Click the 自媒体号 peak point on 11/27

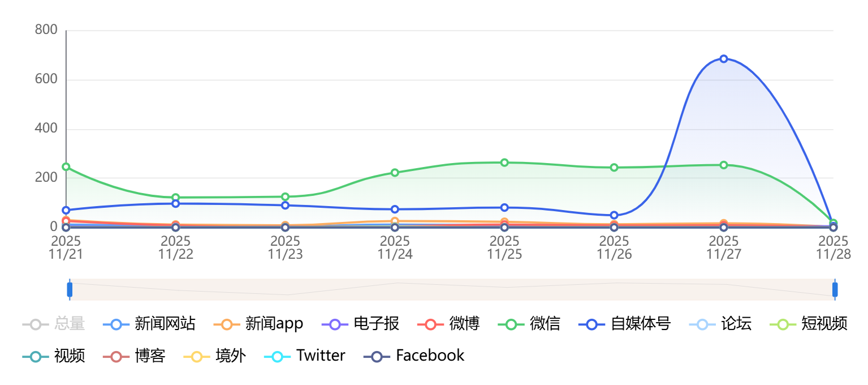724,59
